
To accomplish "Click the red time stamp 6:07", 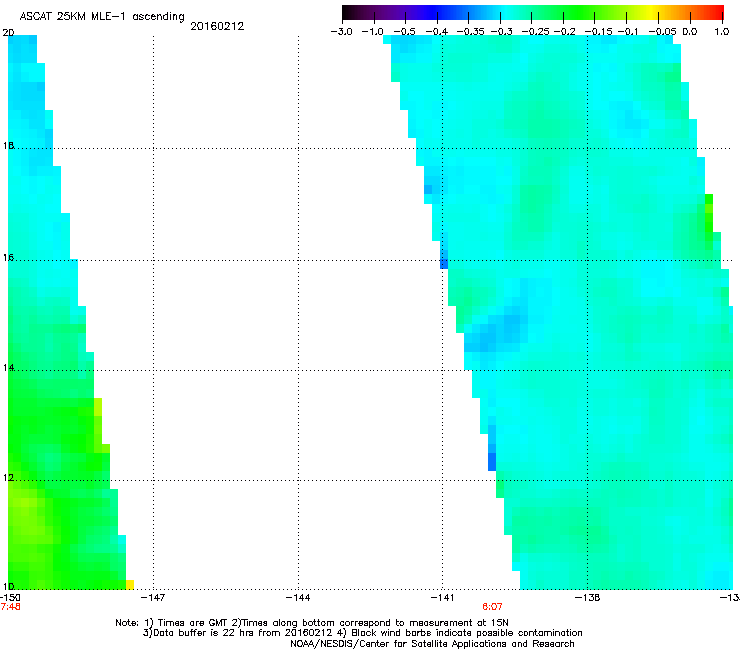I will pos(492,607).
